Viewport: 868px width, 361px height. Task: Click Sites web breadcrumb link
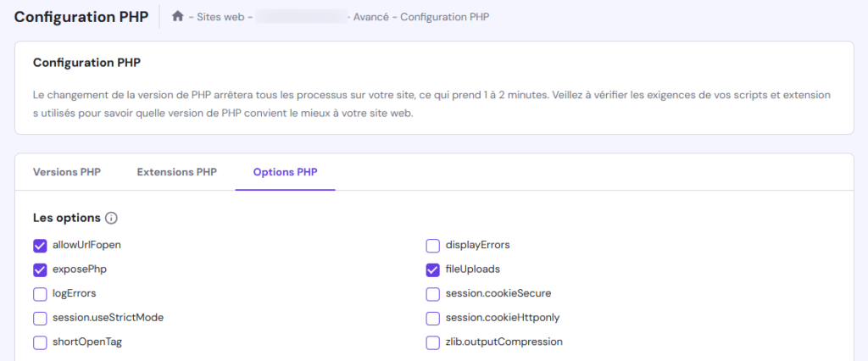pos(218,17)
